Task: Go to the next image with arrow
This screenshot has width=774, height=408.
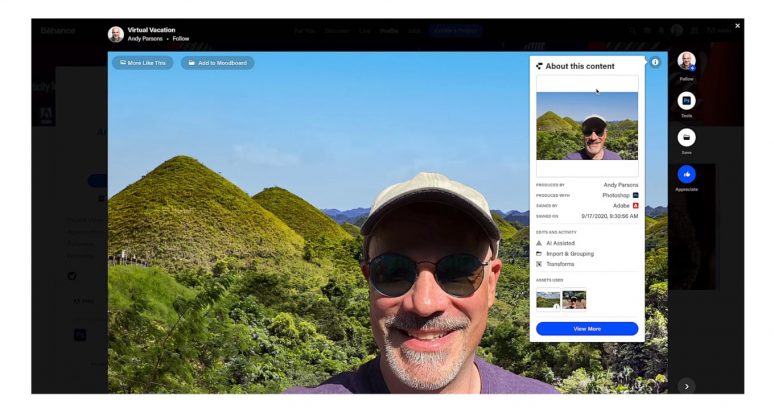Action: [686, 385]
